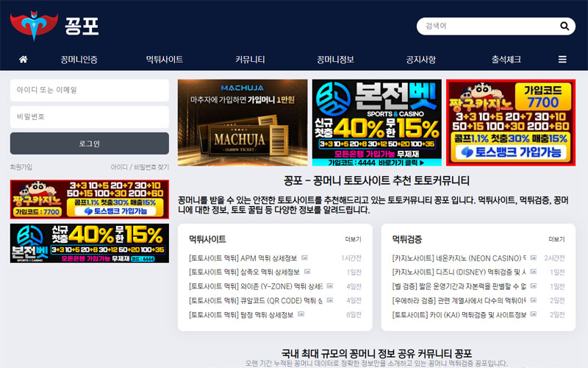588x368 pixels.
Task: Click image icon beside 벨 검증 post
Action: tap(534, 286)
